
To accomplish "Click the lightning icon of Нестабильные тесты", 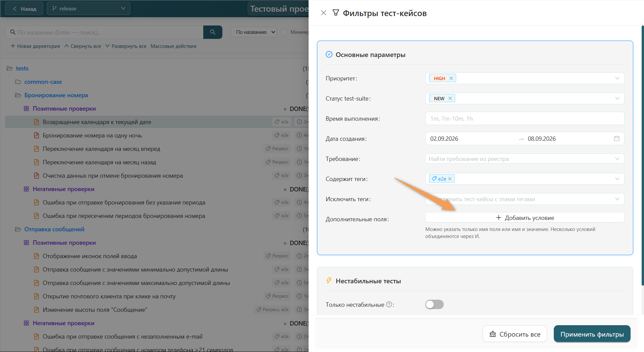I will [329, 281].
